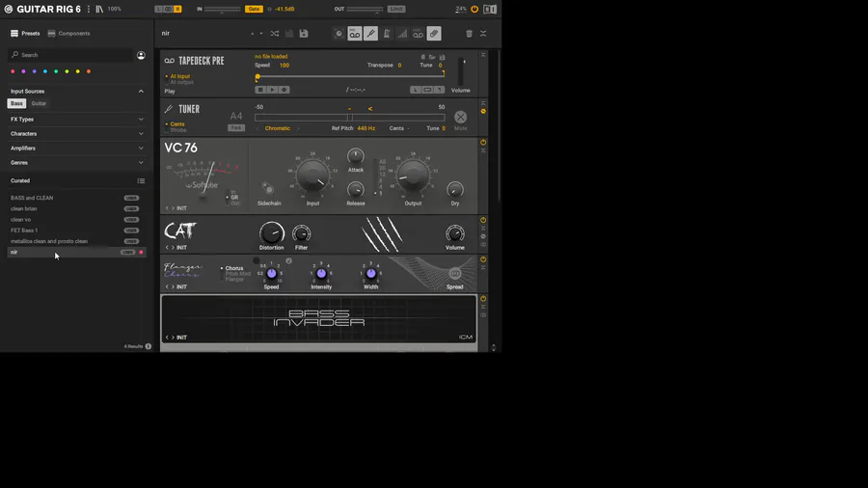This screenshot has width=868, height=488.
Task: Toggle the Tuner tool in header toolbar
Action: tap(371, 34)
